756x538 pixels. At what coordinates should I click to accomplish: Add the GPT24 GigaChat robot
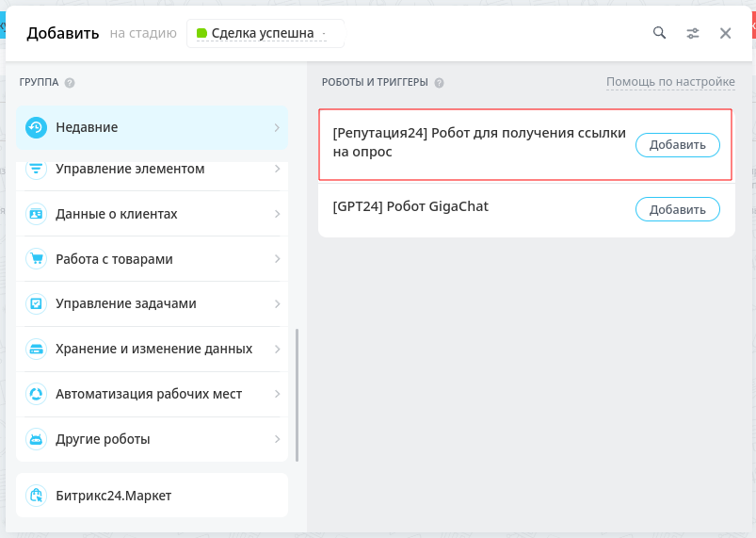(x=678, y=209)
